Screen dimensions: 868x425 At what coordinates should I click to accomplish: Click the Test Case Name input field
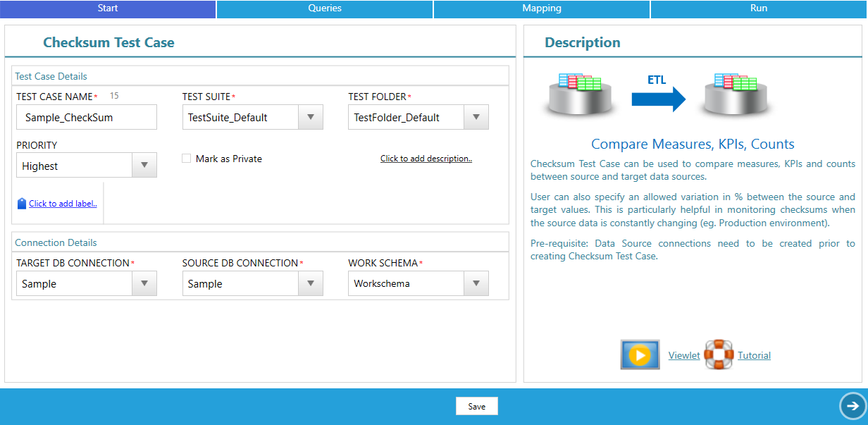[87, 118]
